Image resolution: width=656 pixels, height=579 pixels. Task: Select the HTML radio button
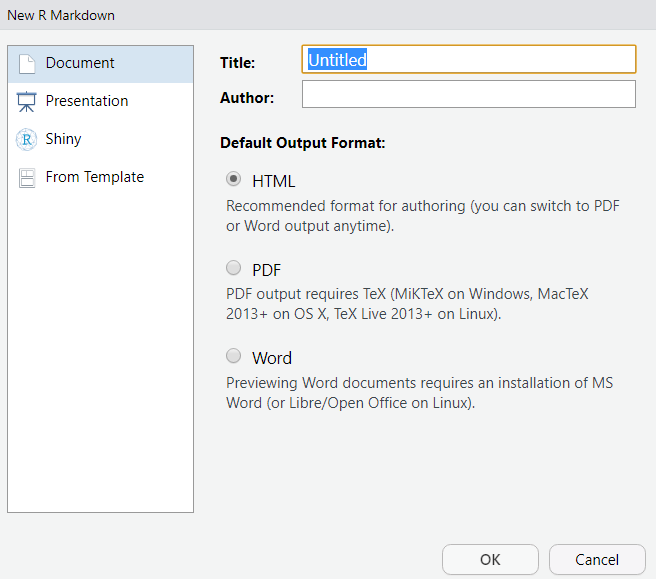pyautogui.click(x=233, y=179)
